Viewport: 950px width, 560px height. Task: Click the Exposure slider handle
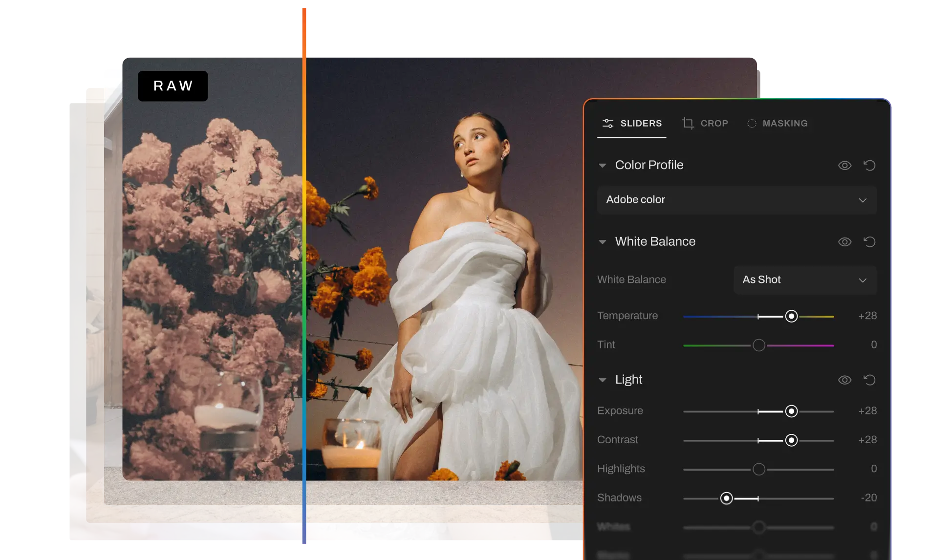pyautogui.click(x=792, y=411)
